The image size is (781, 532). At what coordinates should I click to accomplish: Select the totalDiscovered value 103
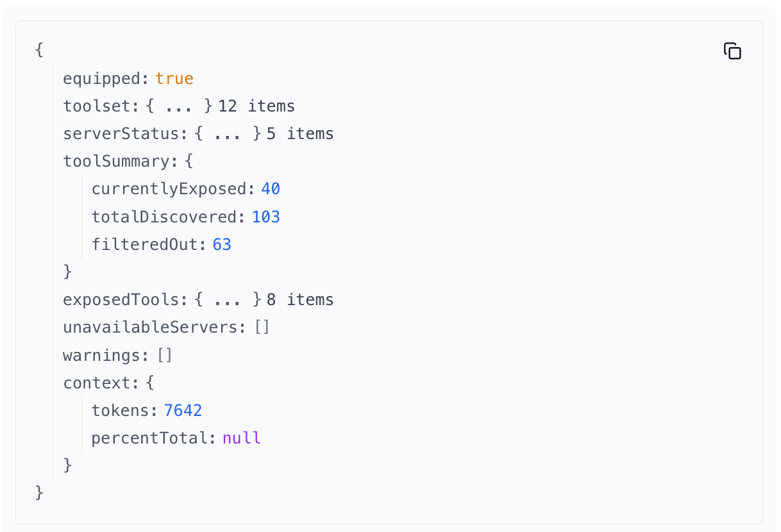[x=265, y=217]
